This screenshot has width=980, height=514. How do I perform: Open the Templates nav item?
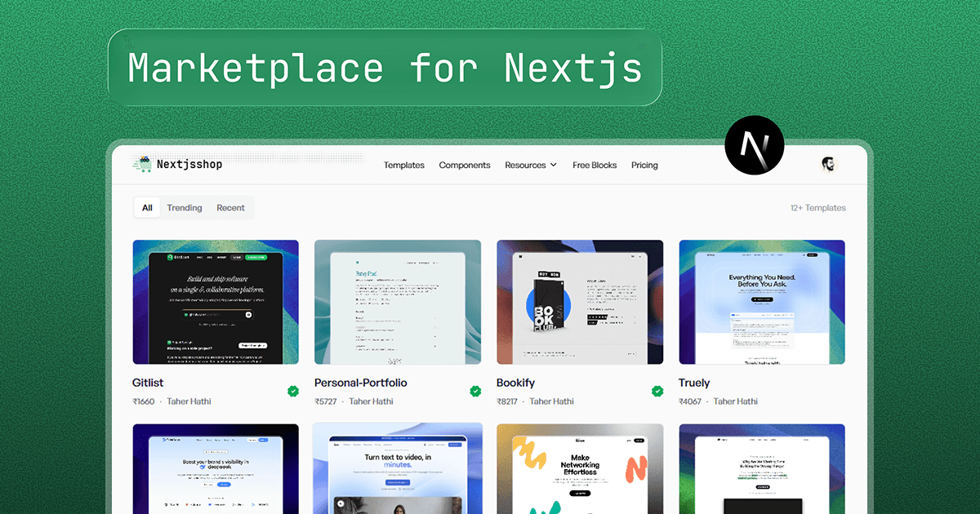click(x=403, y=165)
